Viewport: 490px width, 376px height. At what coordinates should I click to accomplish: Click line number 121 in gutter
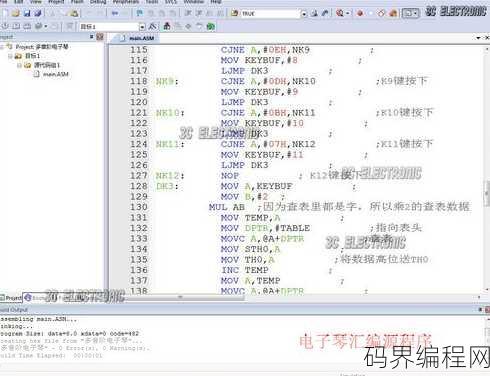click(x=138, y=113)
